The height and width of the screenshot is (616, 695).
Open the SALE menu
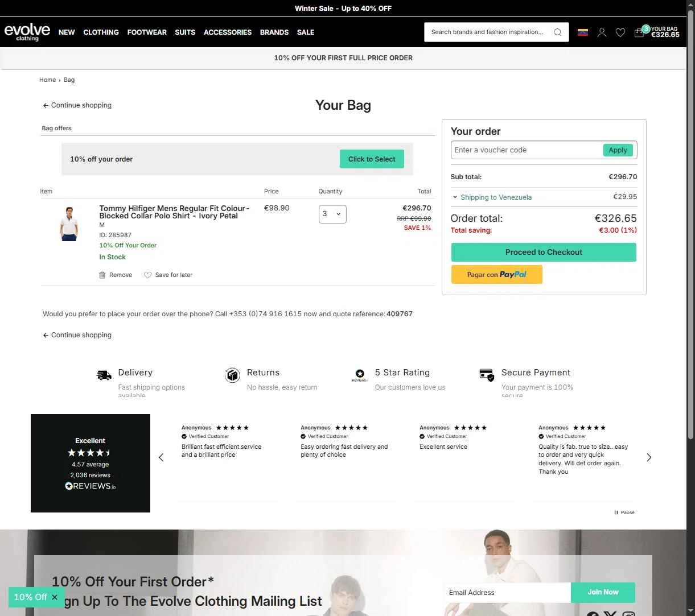306,32
